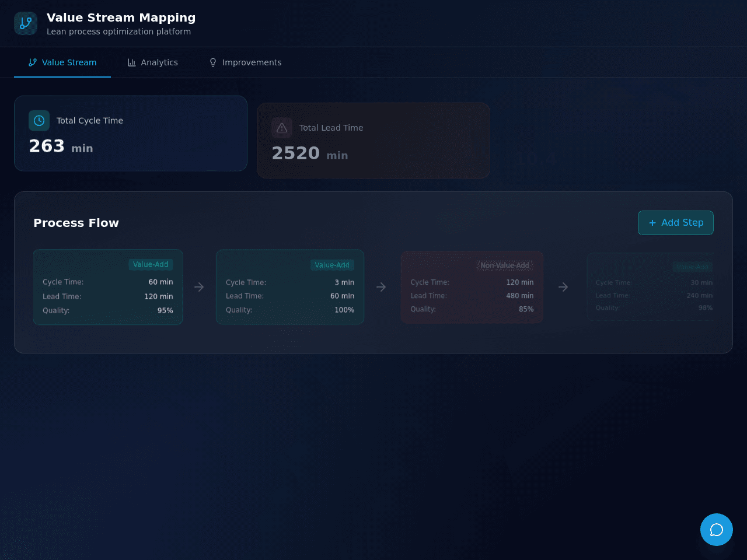The height and width of the screenshot is (560, 747).
Task: Click the clock icon on Total Cycle Time
Action: tap(39, 121)
